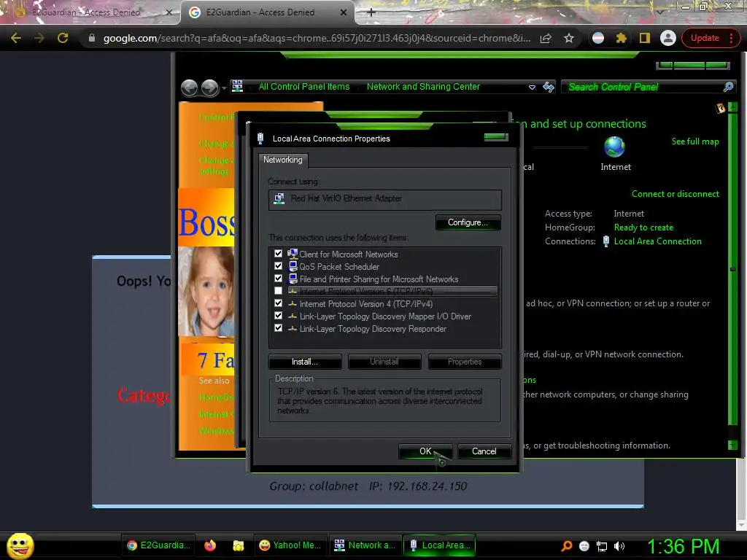Enable Internet Protocol Version 6 checkbox
747x560 pixels.
(x=278, y=291)
